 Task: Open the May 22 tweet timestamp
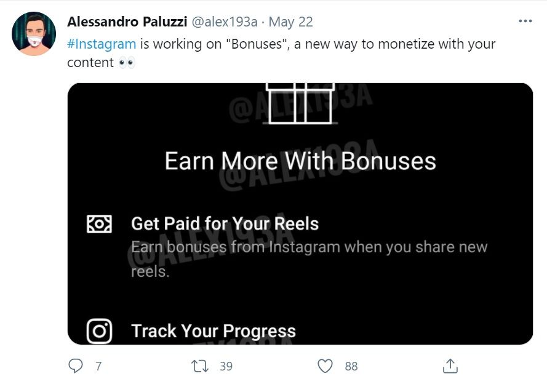291,22
